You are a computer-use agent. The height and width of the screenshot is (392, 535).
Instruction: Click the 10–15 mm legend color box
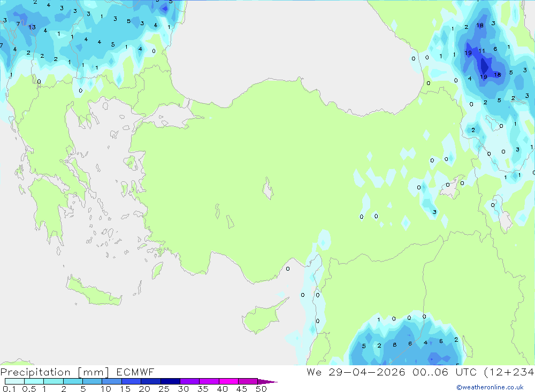click(x=112, y=381)
